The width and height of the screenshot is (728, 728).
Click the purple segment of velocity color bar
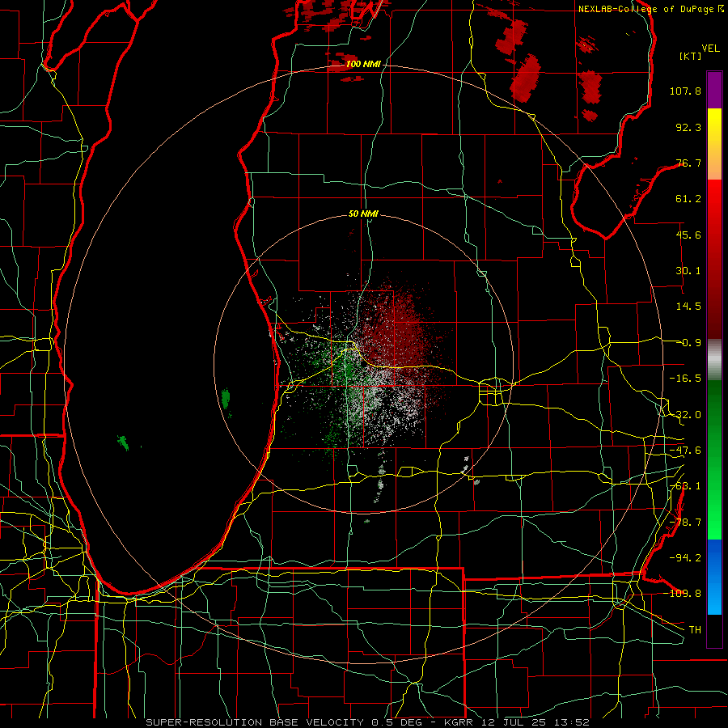click(x=714, y=90)
